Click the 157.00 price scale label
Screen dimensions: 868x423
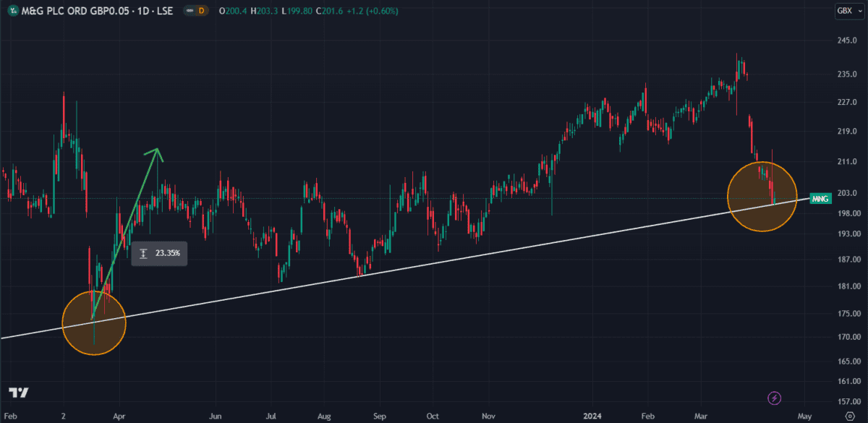point(848,402)
